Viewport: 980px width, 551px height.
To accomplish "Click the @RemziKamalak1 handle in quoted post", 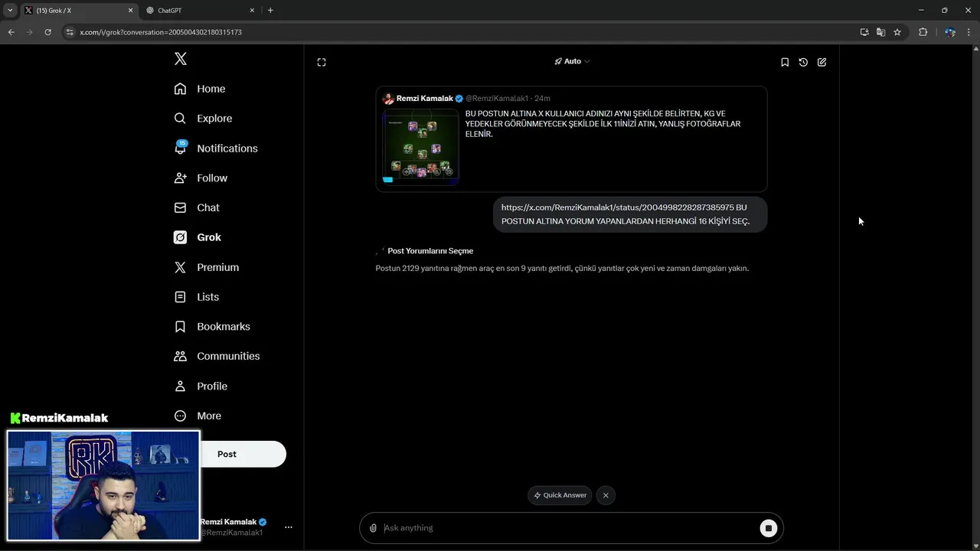I will [497, 99].
